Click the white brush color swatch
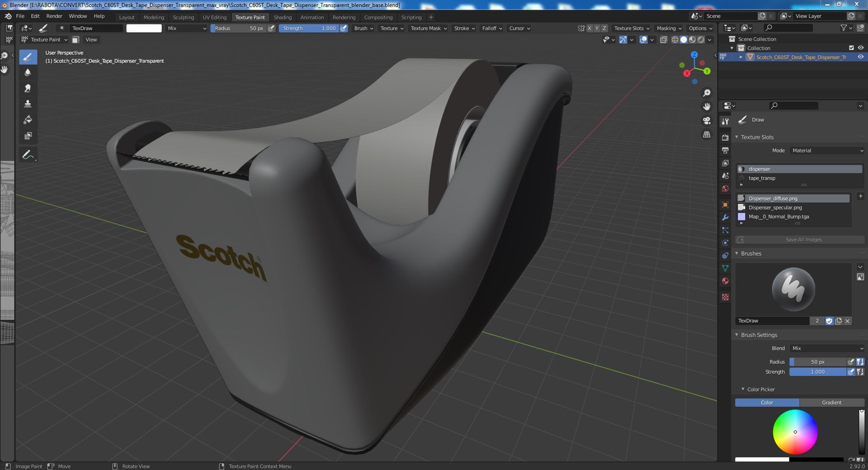The height and width of the screenshot is (470, 868). click(144, 28)
